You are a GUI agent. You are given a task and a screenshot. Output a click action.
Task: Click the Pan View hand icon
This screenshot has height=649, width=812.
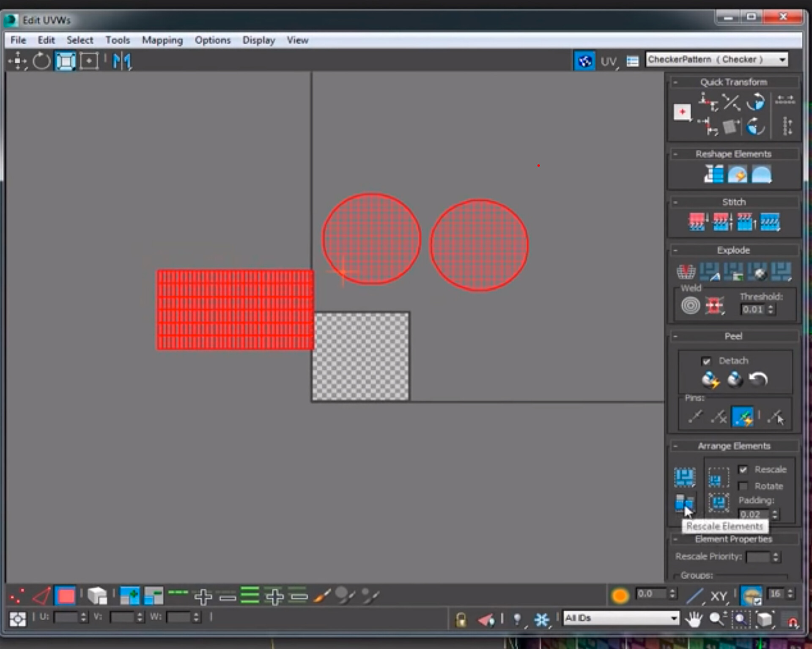(x=694, y=619)
